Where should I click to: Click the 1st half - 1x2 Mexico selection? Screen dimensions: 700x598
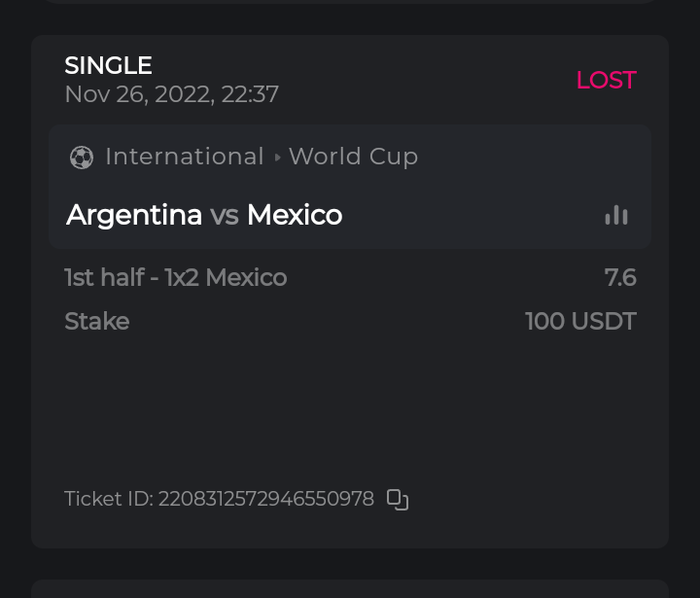point(175,278)
